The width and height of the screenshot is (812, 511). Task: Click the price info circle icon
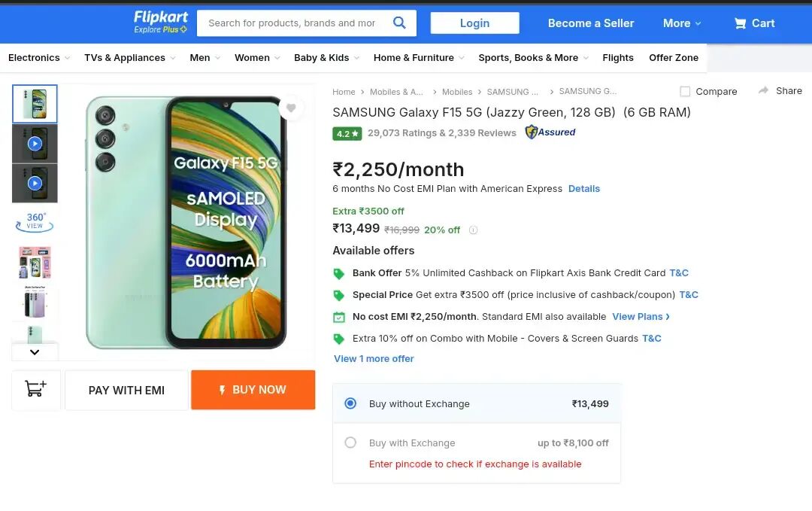tap(473, 230)
